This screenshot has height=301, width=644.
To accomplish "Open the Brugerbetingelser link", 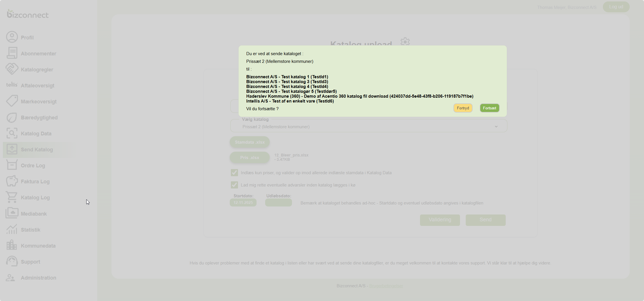I will click(386, 286).
